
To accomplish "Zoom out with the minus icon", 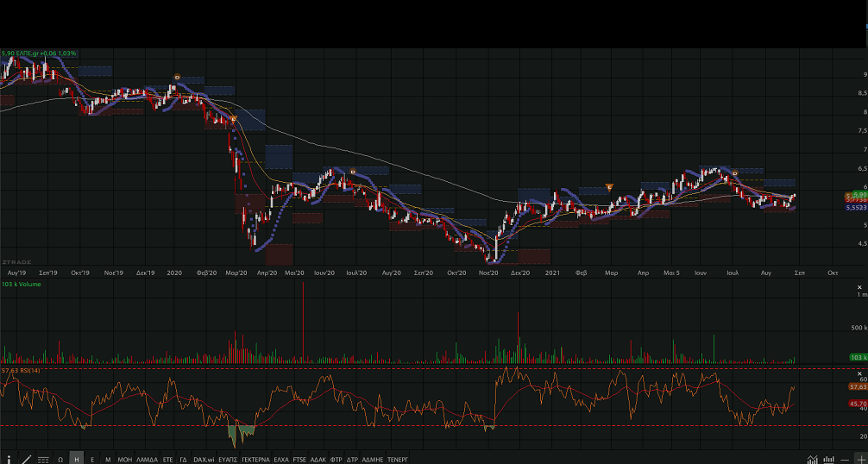I will tap(845, 460).
